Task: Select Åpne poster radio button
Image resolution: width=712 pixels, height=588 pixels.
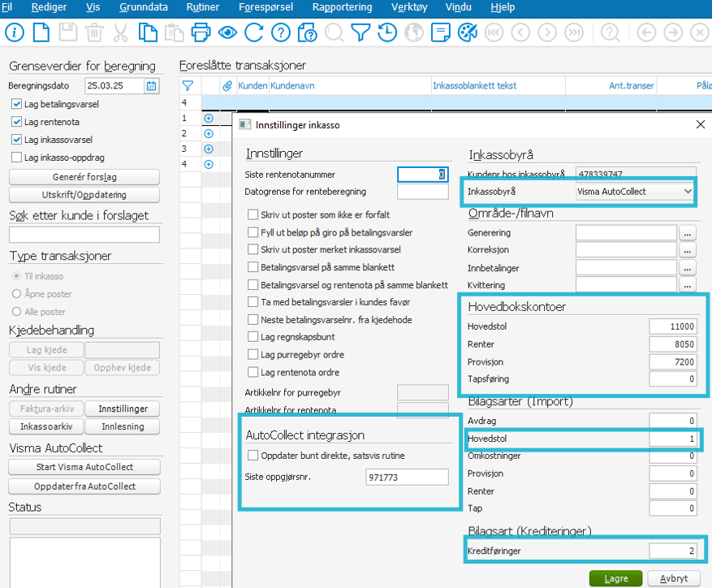Action: click(17, 293)
